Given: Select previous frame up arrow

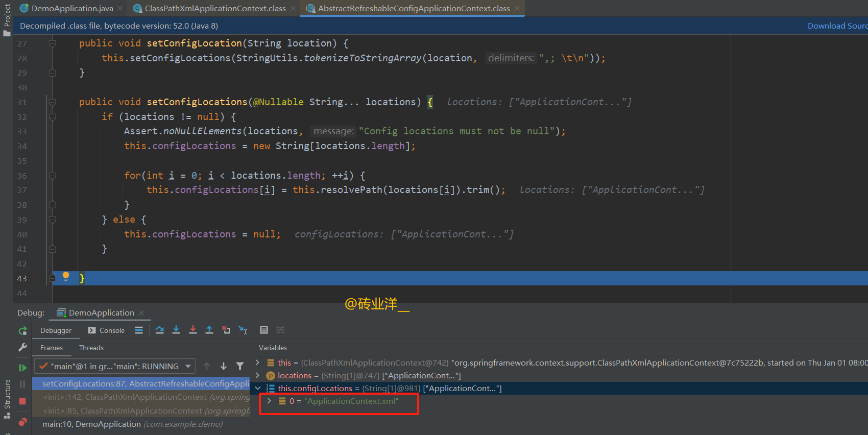Looking at the screenshot, I should point(207,366).
